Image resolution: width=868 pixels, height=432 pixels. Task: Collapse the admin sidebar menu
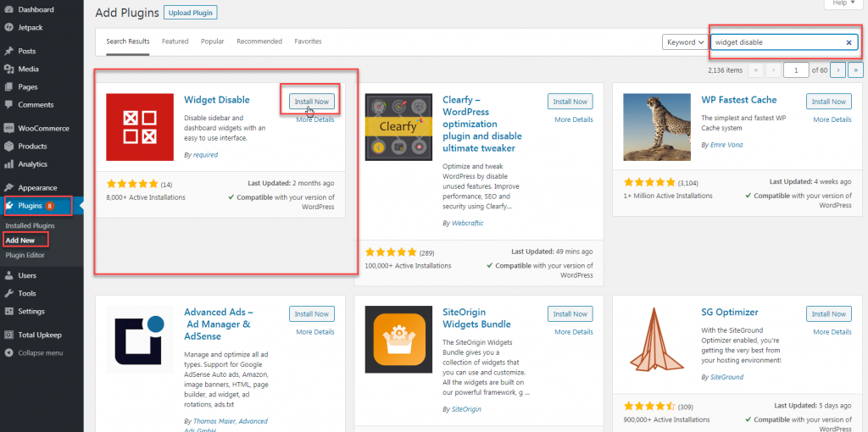[x=40, y=352]
